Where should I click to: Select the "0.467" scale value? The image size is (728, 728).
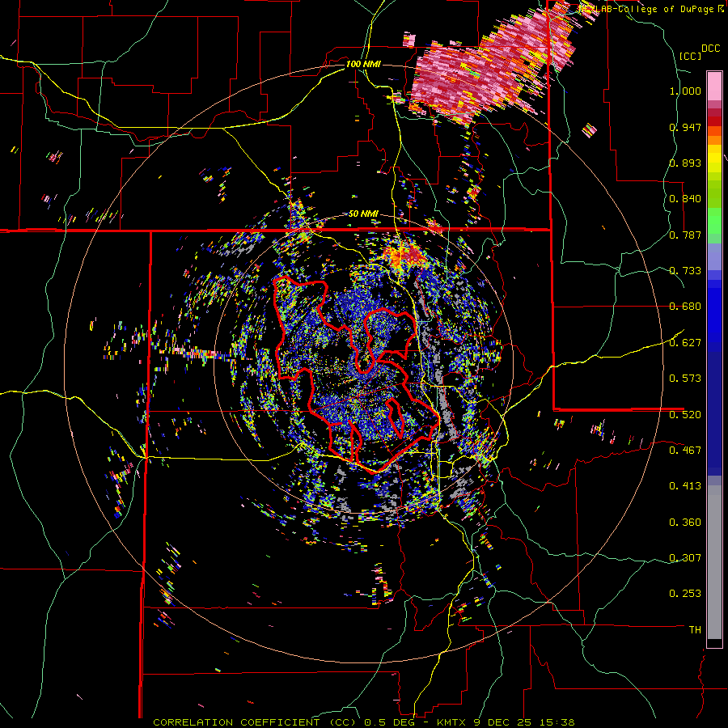tap(685, 450)
